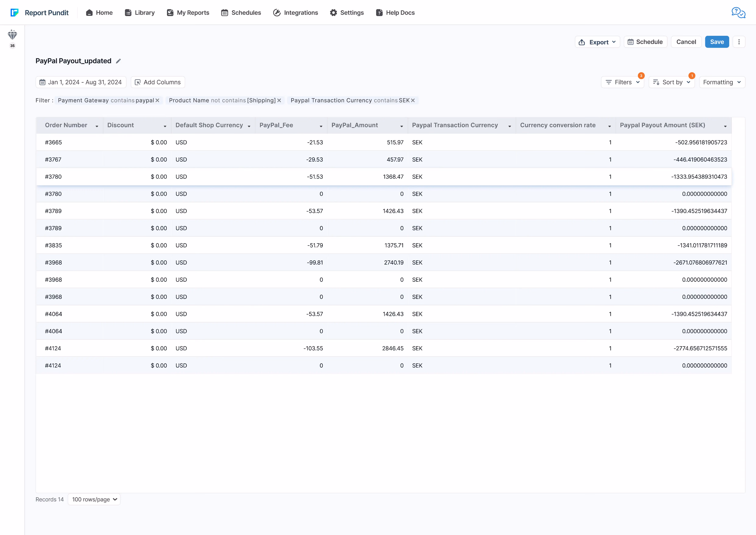The image size is (756, 535).
Task: Open the Integrations page
Action: (x=295, y=13)
